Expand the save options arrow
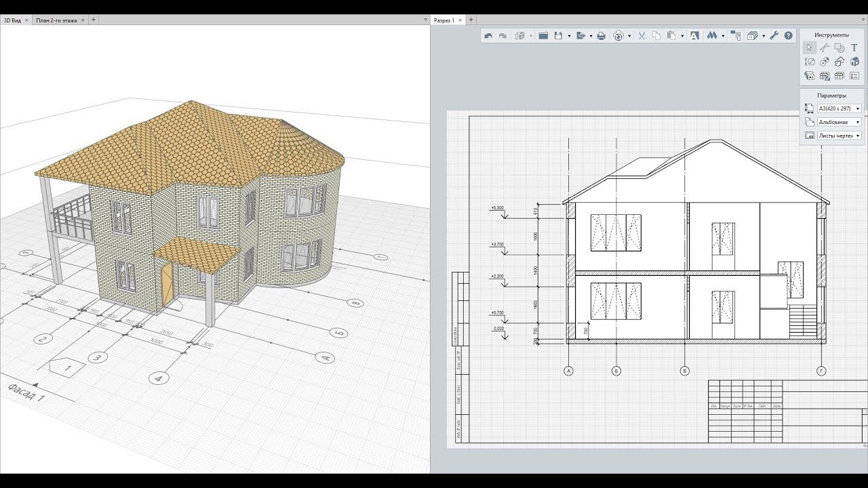868x488 pixels. [x=569, y=36]
